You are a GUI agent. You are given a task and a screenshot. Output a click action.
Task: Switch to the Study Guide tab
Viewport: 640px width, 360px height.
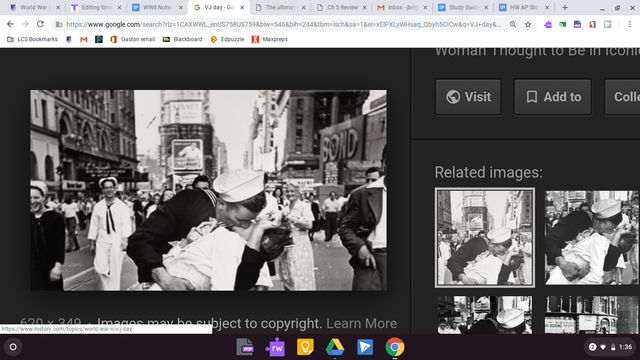click(x=463, y=8)
